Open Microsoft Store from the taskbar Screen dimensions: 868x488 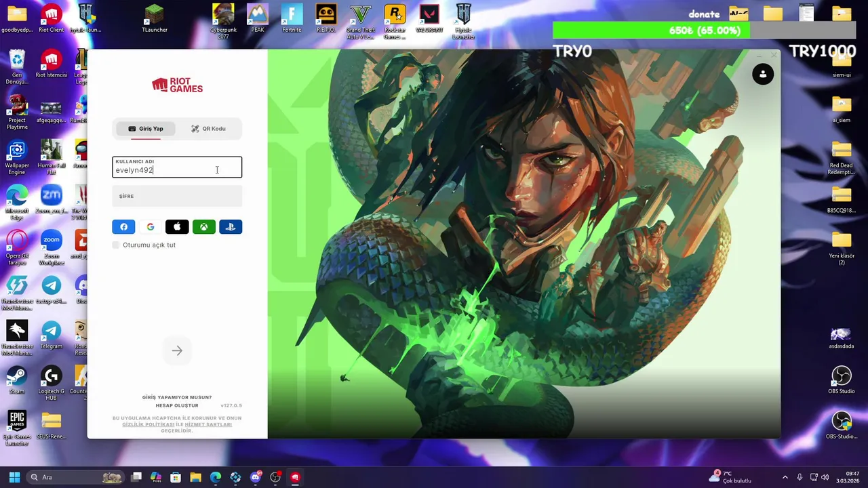click(x=176, y=477)
